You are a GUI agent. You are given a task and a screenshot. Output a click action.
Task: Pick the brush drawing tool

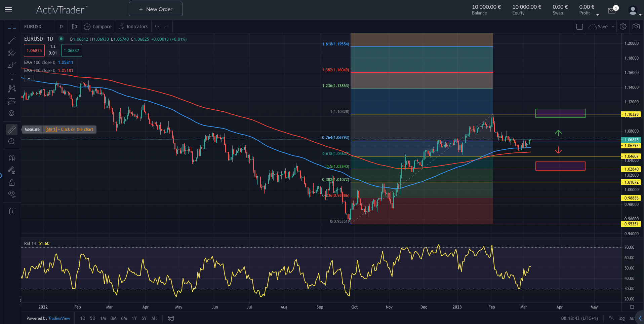pyautogui.click(x=12, y=65)
